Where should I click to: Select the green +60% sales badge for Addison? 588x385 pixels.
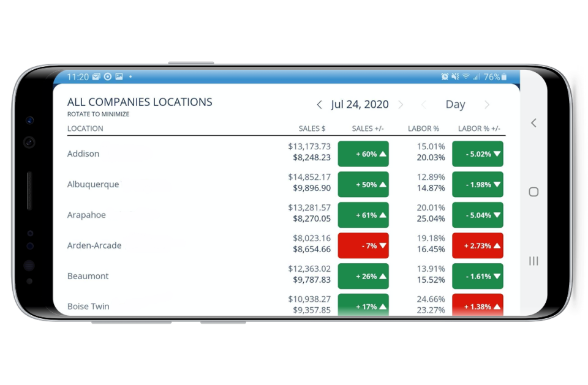click(x=363, y=154)
